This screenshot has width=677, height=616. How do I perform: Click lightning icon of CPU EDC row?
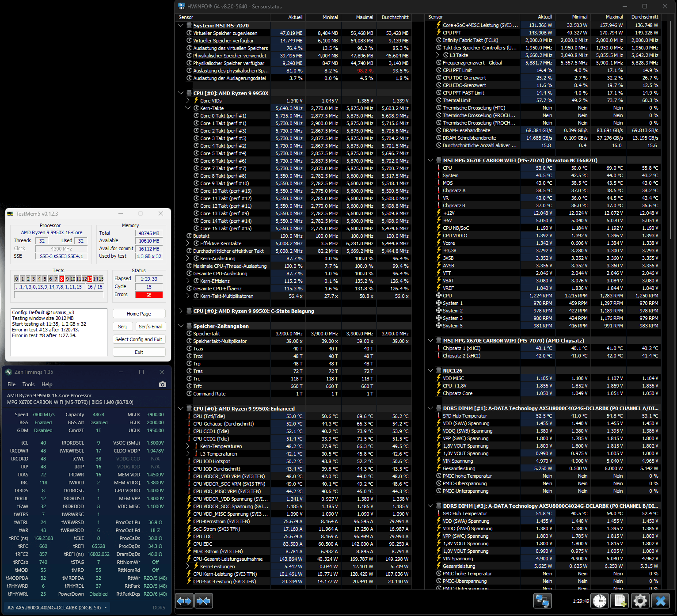(189, 544)
